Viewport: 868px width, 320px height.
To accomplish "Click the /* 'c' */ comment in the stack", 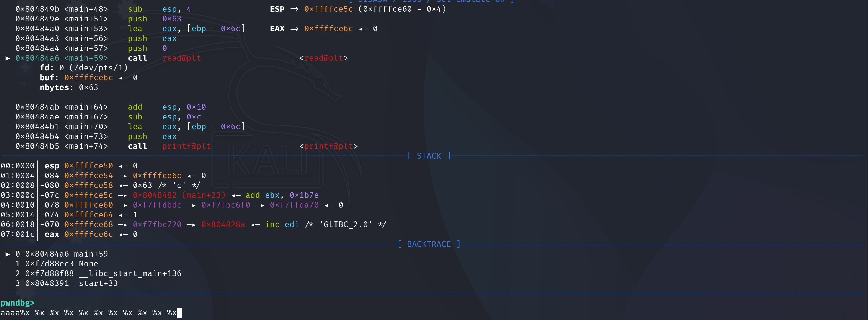I will tap(179, 185).
